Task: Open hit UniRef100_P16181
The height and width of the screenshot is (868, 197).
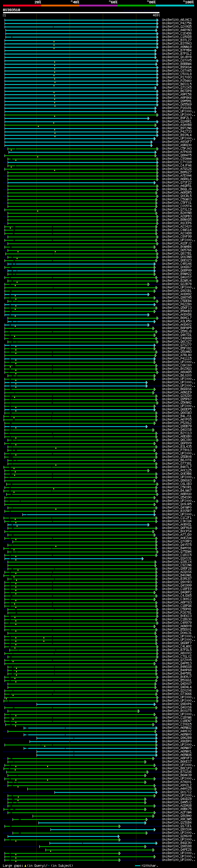Action: point(177,108)
